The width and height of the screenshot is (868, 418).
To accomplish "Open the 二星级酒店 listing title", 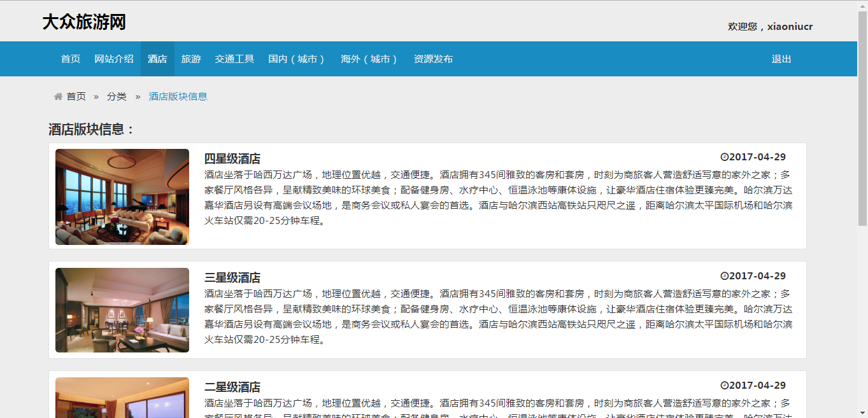I will click(x=232, y=387).
